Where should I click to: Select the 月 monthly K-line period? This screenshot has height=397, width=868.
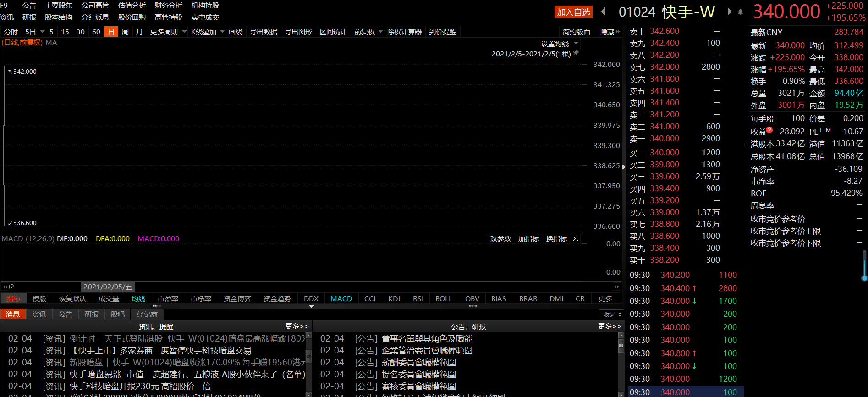click(139, 32)
